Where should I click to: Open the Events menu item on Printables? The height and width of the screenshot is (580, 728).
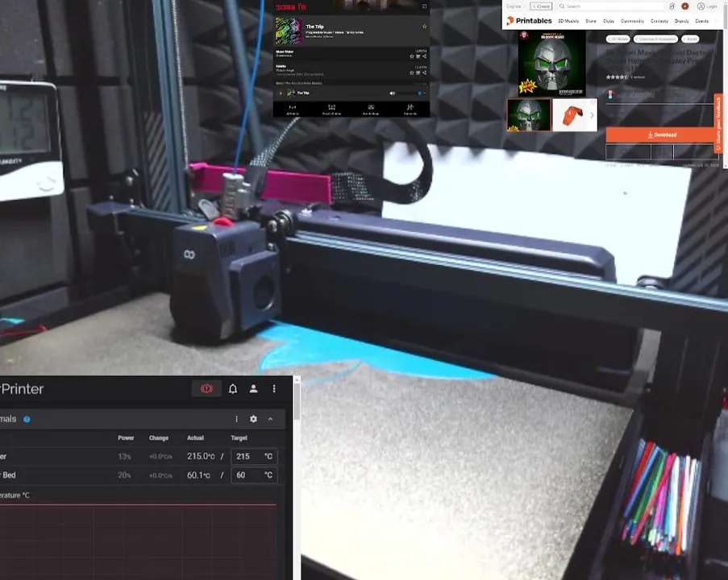point(702,21)
